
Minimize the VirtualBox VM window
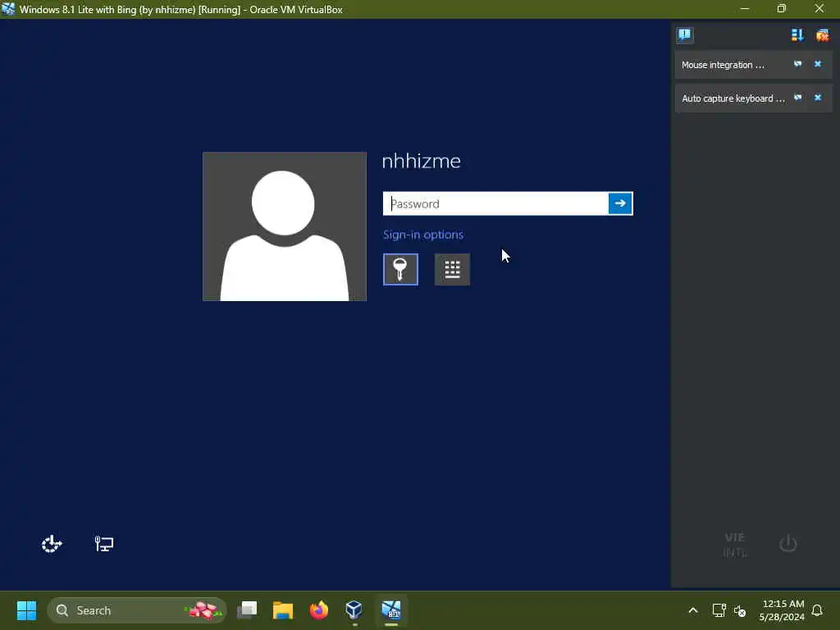745,9
